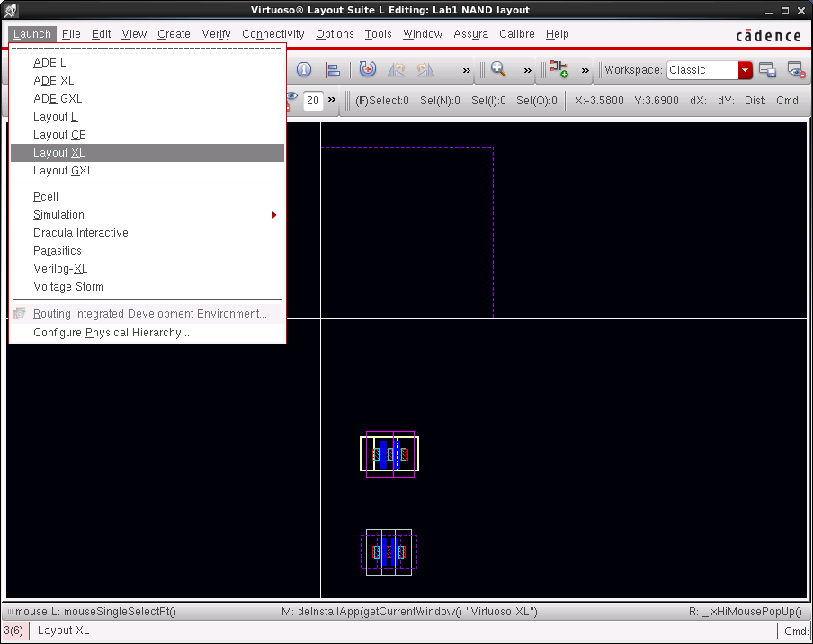Click the (F)Select:0 status text
Screen dimensions: 813x644
coord(381,101)
